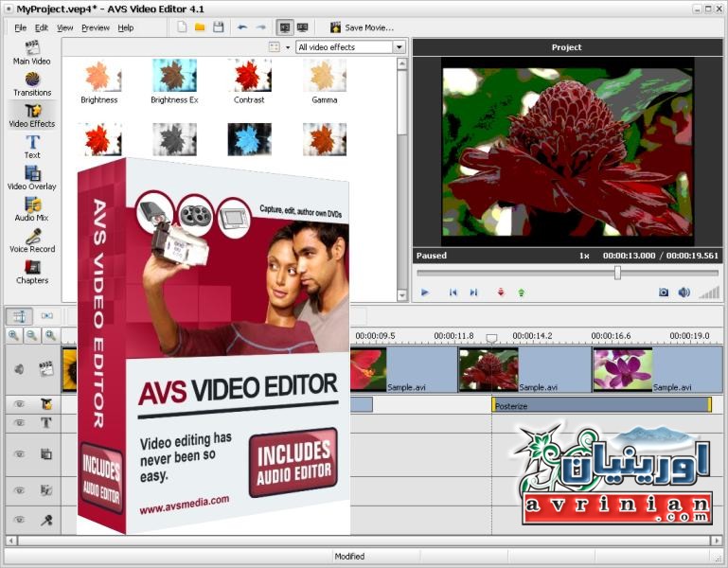728x568 pixels.
Task: Click effects list scroll down arrow
Action: (x=402, y=295)
